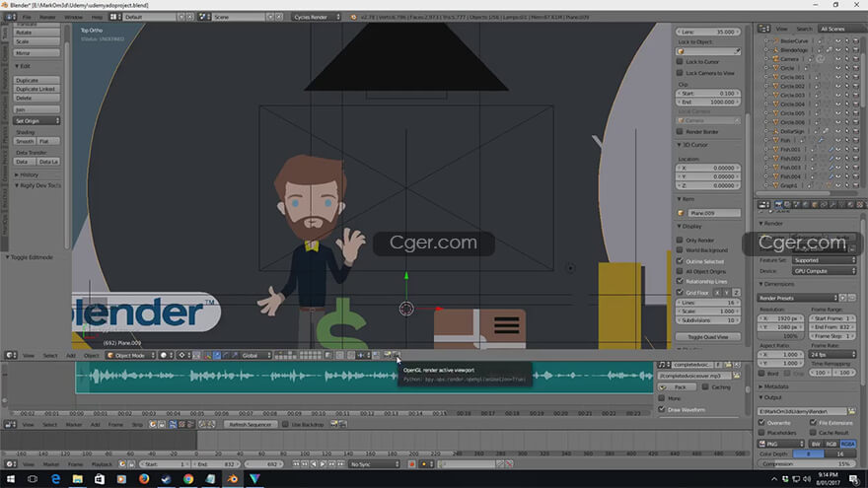Image resolution: width=868 pixels, height=488 pixels.
Task: Open the GPU Compute device dropdown
Action: pyautogui.click(x=825, y=271)
